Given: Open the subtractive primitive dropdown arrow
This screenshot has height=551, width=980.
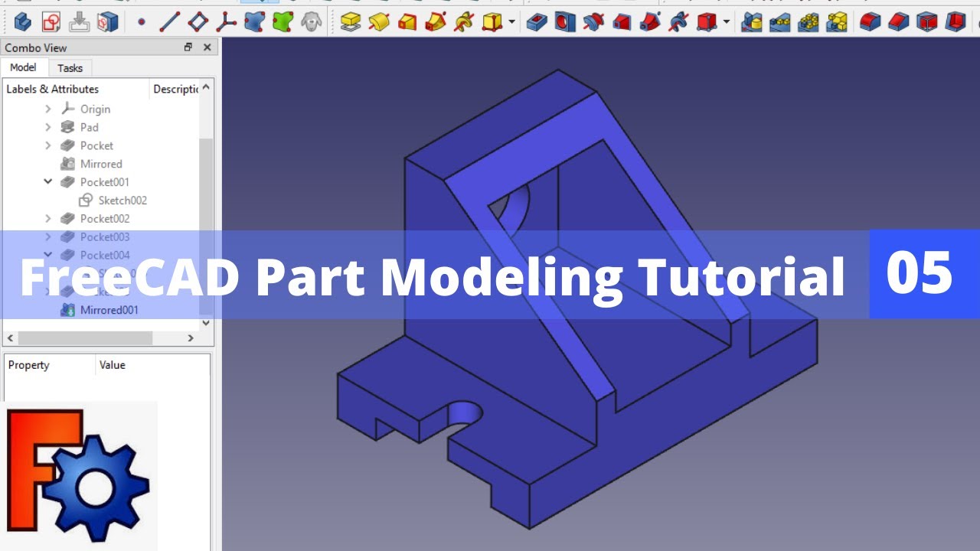Looking at the screenshot, I should [726, 22].
